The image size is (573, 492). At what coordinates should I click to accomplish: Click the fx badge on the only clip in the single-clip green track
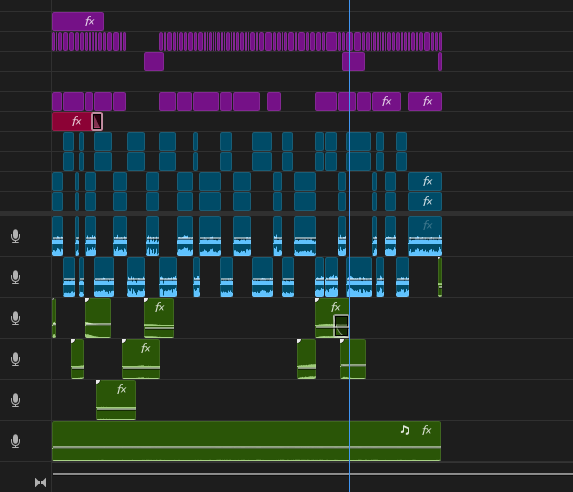pyautogui.click(x=122, y=389)
